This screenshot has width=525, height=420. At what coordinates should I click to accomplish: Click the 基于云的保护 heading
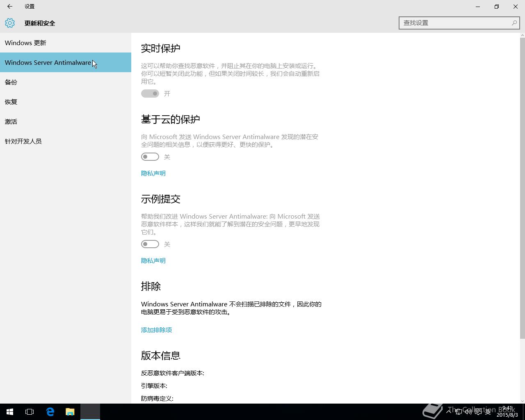pos(171,119)
